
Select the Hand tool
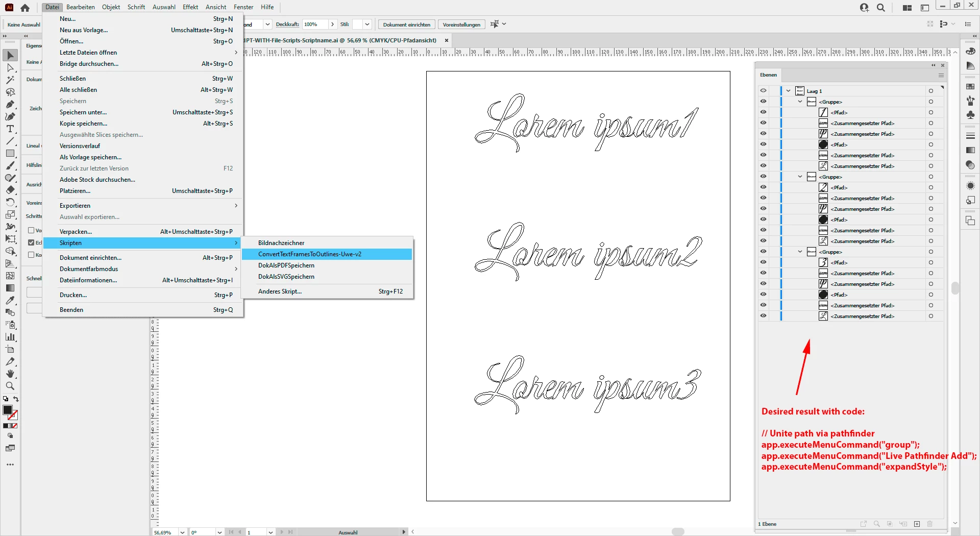coord(10,374)
